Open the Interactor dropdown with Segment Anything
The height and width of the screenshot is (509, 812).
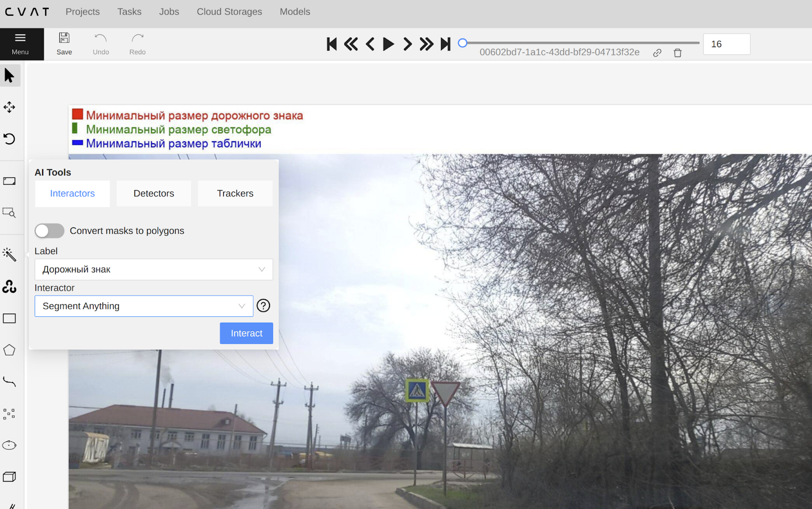click(x=144, y=306)
